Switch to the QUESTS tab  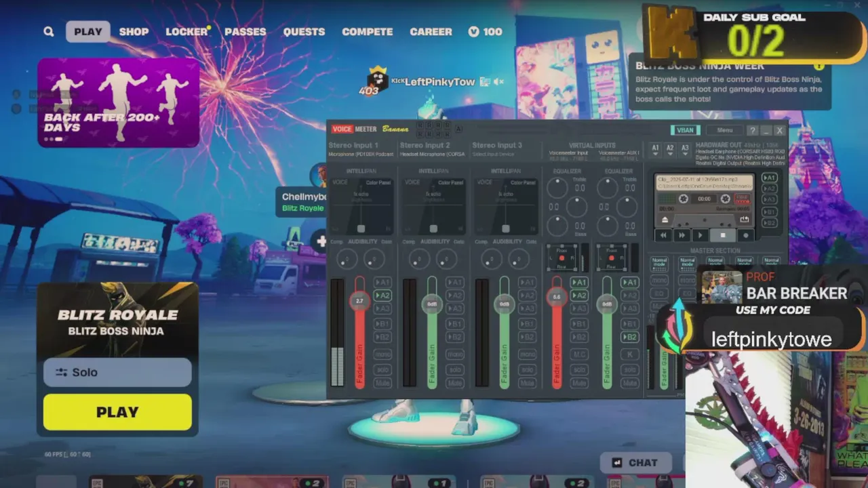pyautogui.click(x=304, y=32)
